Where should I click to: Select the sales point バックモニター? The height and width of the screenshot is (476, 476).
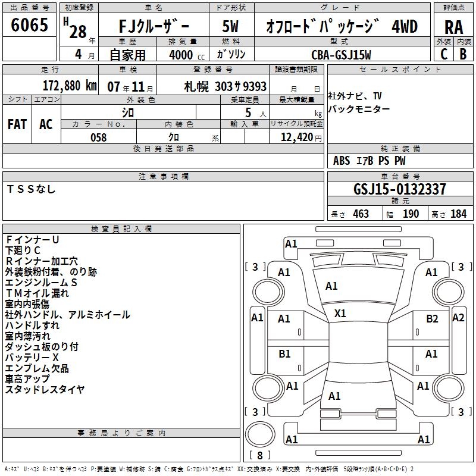click(x=359, y=109)
